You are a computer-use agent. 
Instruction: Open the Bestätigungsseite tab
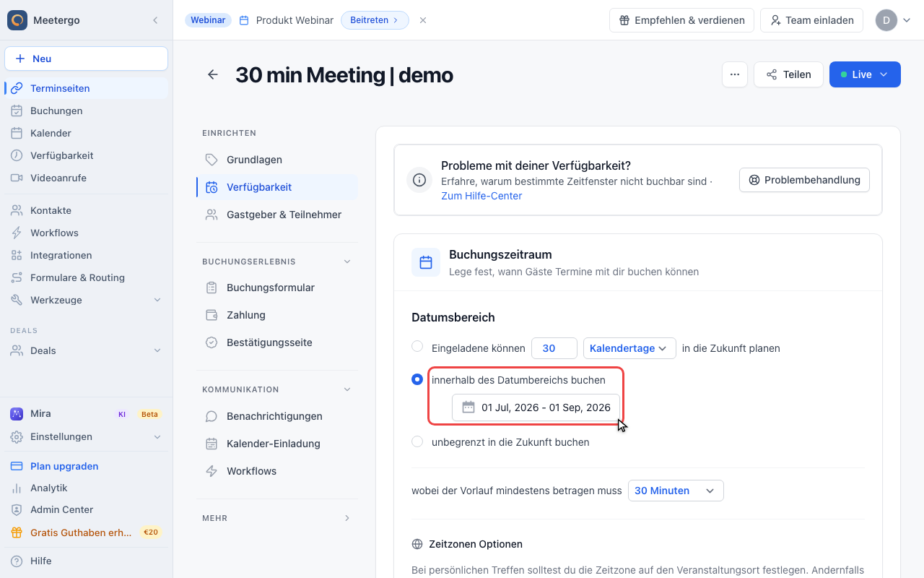277,342
